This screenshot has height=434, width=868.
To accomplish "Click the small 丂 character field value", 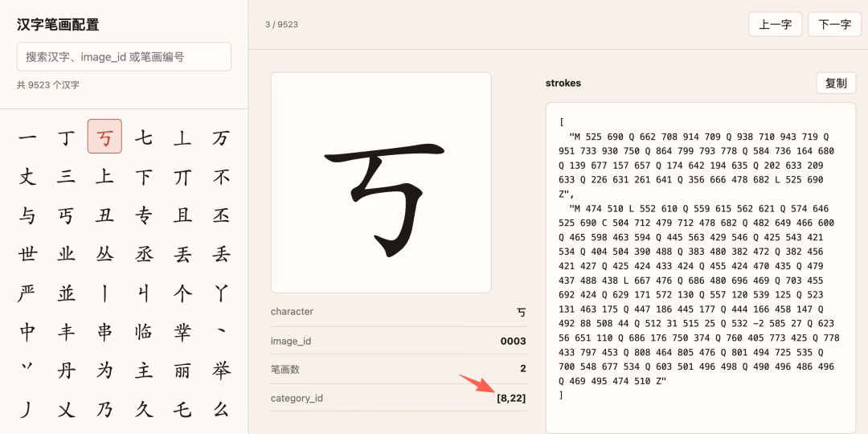I will pyautogui.click(x=522, y=312).
